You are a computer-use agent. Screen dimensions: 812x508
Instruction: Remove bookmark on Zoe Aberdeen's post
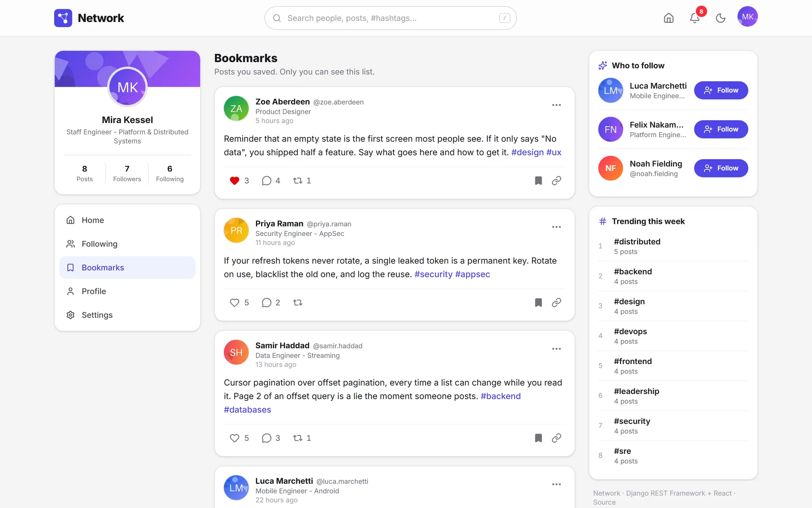pyautogui.click(x=538, y=181)
